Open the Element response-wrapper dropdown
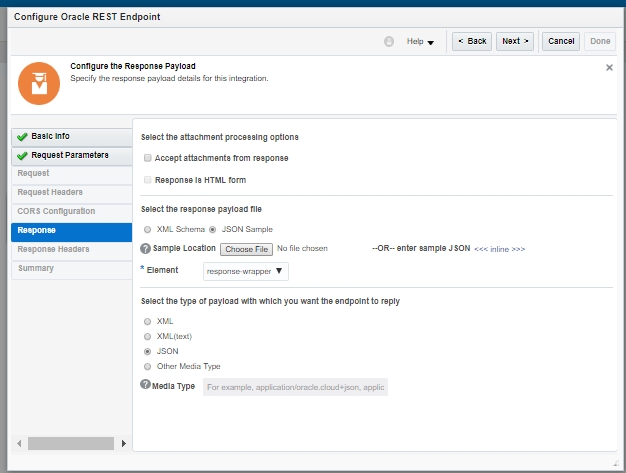This screenshot has width=626, height=473. tap(246, 271)
